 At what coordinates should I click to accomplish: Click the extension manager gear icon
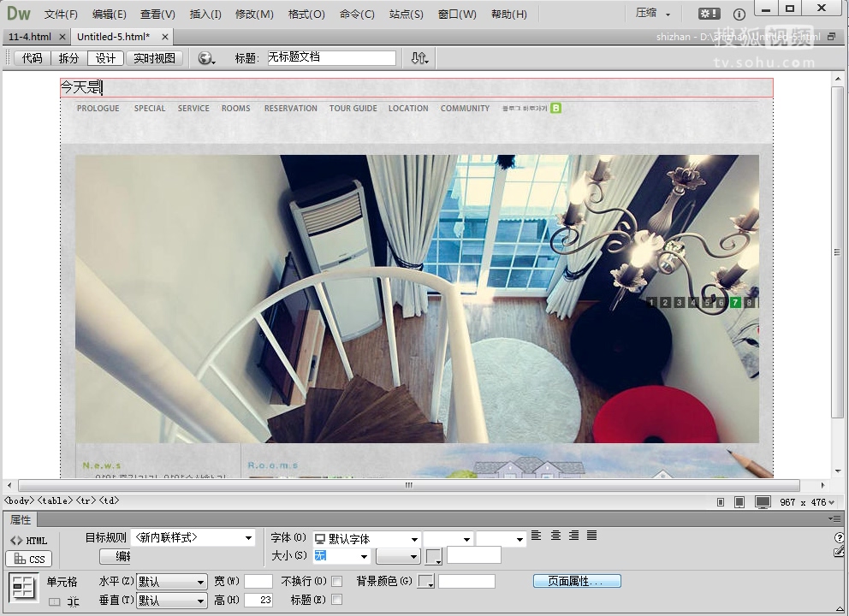[x=709, y=14]
